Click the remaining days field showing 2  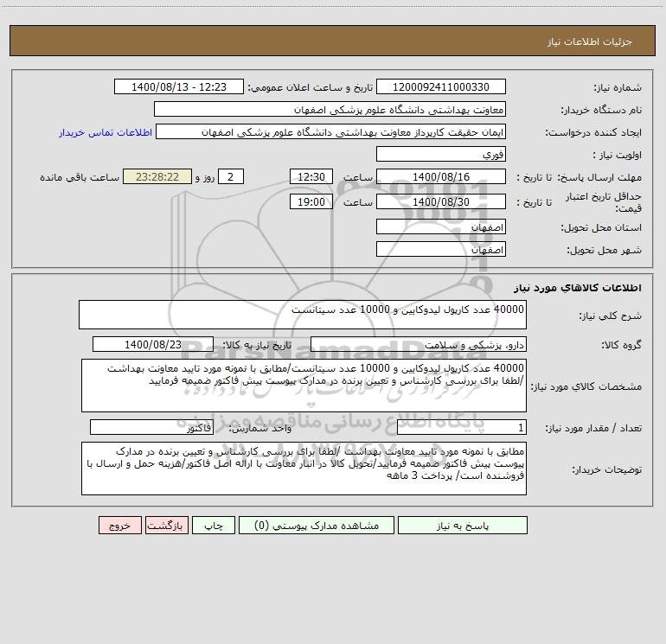pyautogui.click(x=231, y=176)
